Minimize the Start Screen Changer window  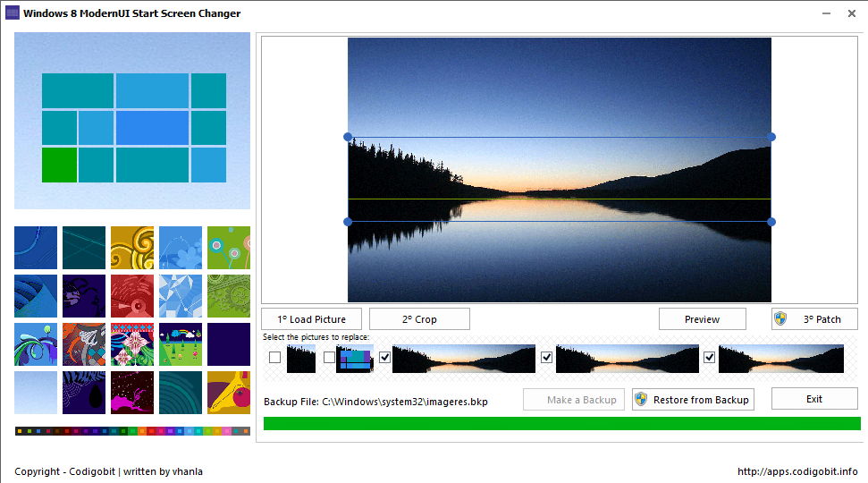pyautogui.click(x=827, y=13)
